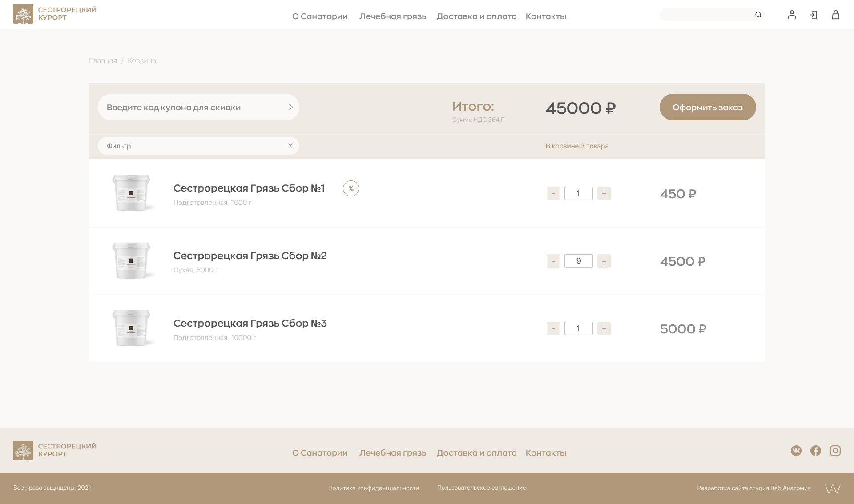Go to Главная breadcrumb link
854x504 pixels.
coord(103,60)
